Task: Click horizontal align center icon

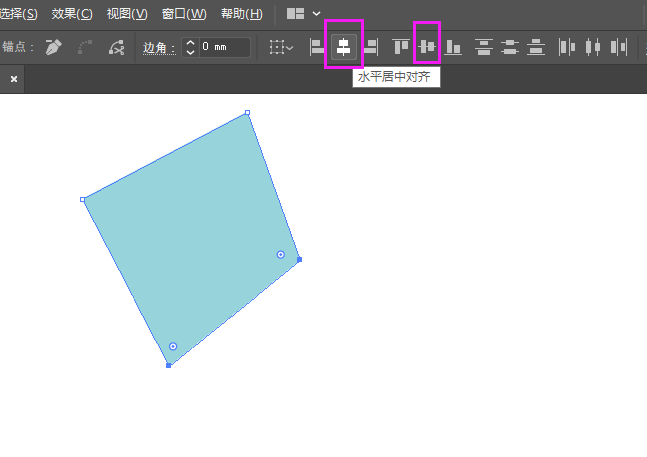Action: (x=343, y=47)
